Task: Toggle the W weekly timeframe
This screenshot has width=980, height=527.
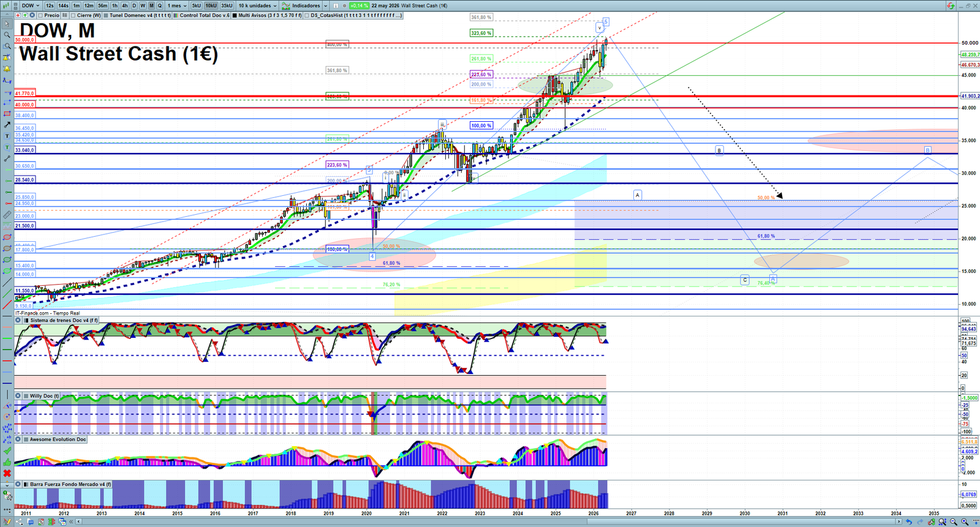Action: coord(143,6)
